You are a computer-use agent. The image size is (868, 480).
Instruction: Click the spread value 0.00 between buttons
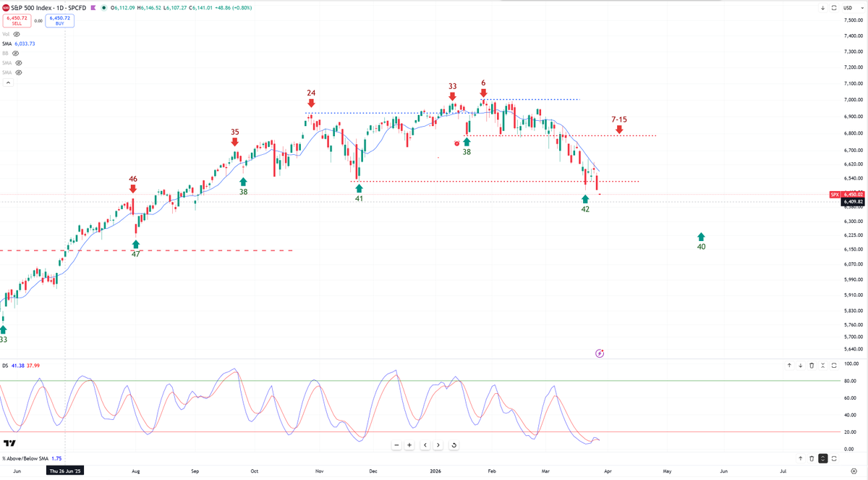tap(38, 21)
